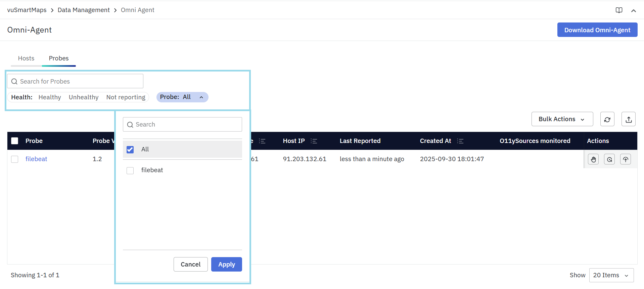Click the Created At column filter icon
Screen dimensions: 644x289
[460, 141]
